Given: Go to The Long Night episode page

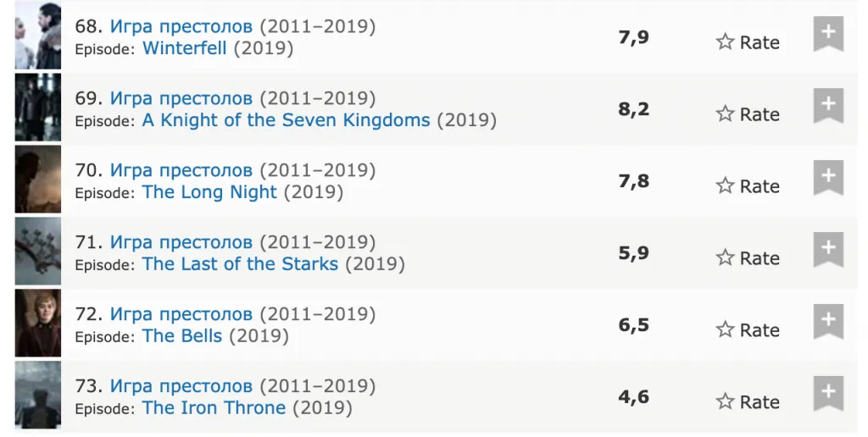Looking at the screenshot, I should click(209, 192).
